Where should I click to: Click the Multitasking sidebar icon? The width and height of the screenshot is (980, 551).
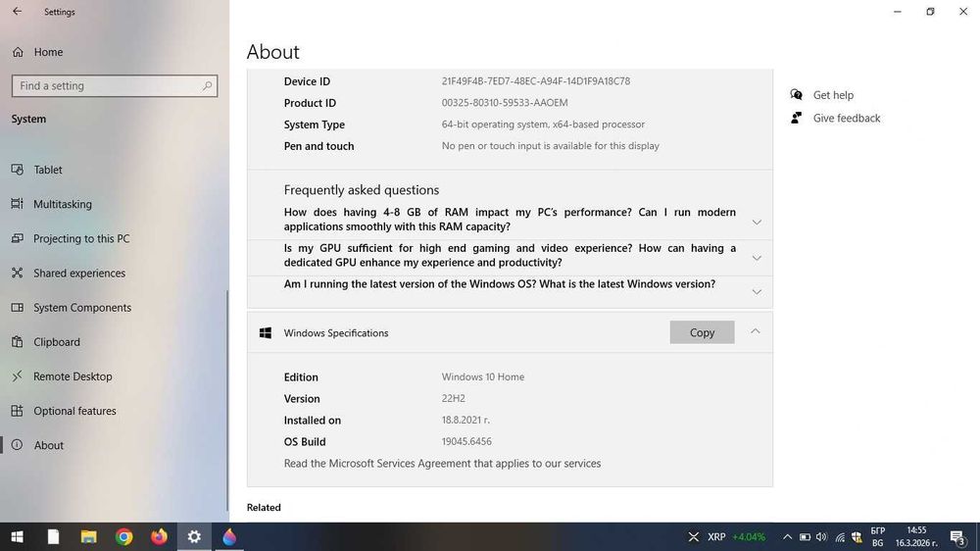(x=18, y=204)
